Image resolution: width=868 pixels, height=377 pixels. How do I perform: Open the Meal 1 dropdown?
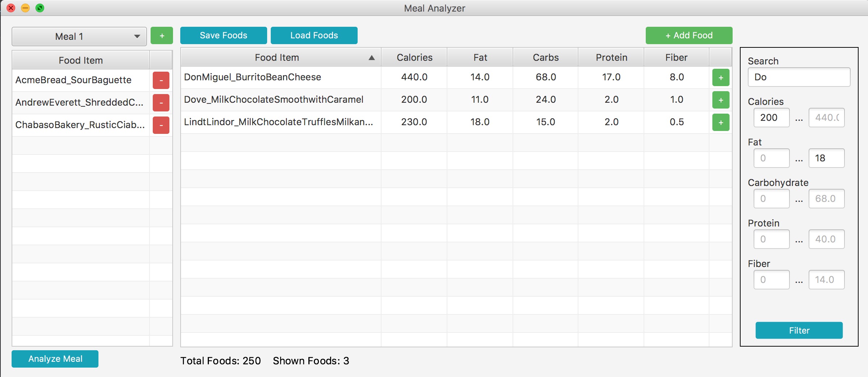[79, 36]
